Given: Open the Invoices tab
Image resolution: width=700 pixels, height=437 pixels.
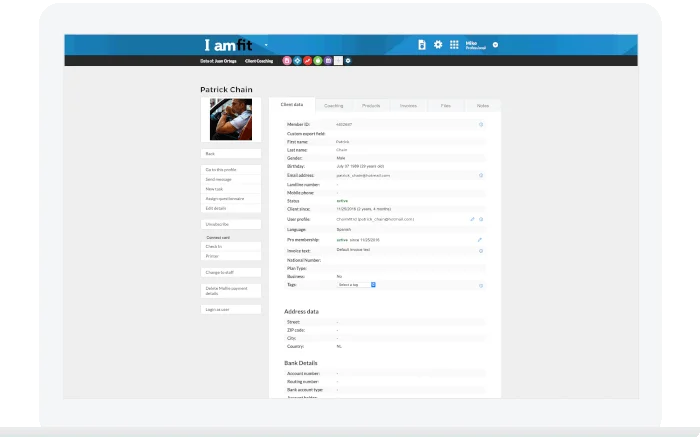Looking at the screenshot, I should (408, 105).
